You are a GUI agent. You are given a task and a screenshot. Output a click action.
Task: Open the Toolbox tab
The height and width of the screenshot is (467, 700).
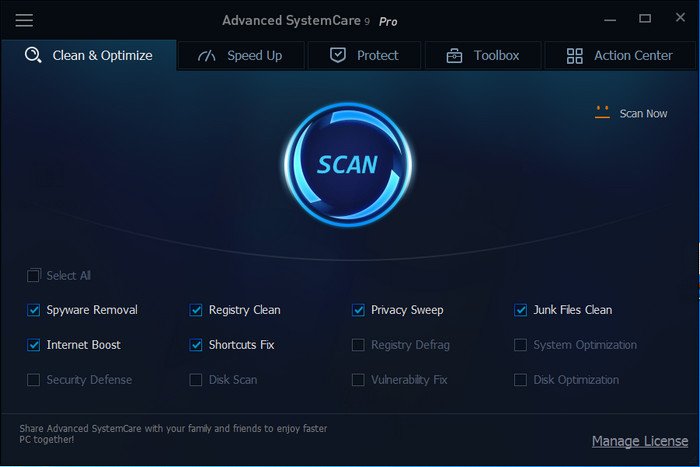pyautogui.click(x=483, y=56)
